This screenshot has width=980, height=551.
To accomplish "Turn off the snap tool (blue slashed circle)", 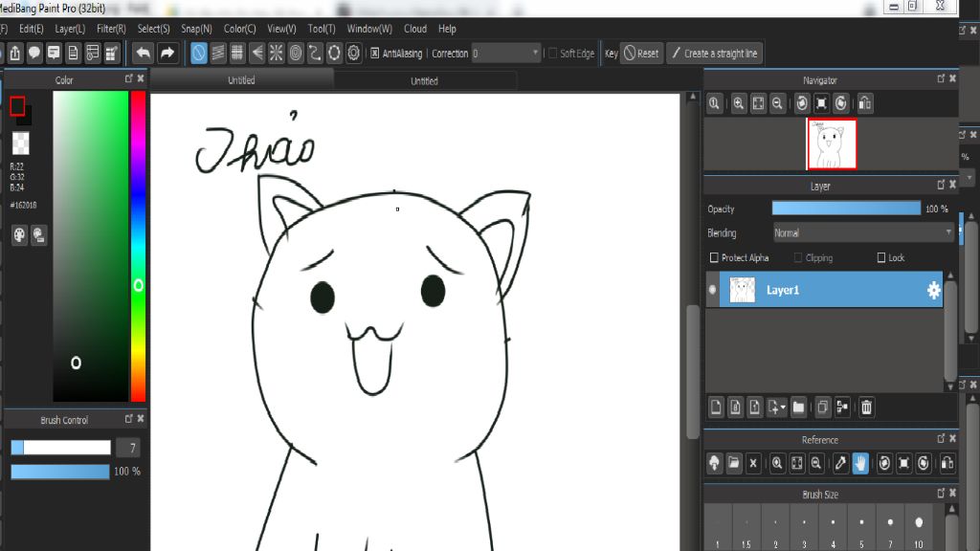I will 198,54.
